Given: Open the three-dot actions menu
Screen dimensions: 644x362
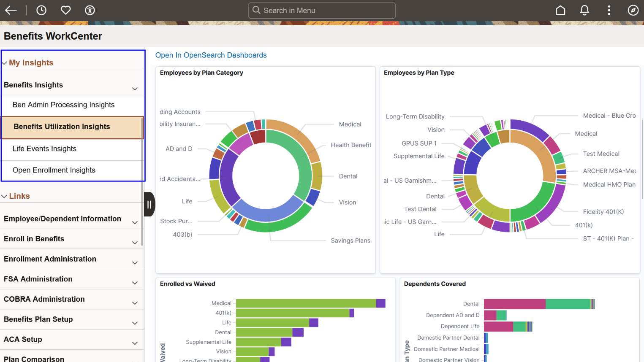Looking at the screenshot, I should pos(609,10).
